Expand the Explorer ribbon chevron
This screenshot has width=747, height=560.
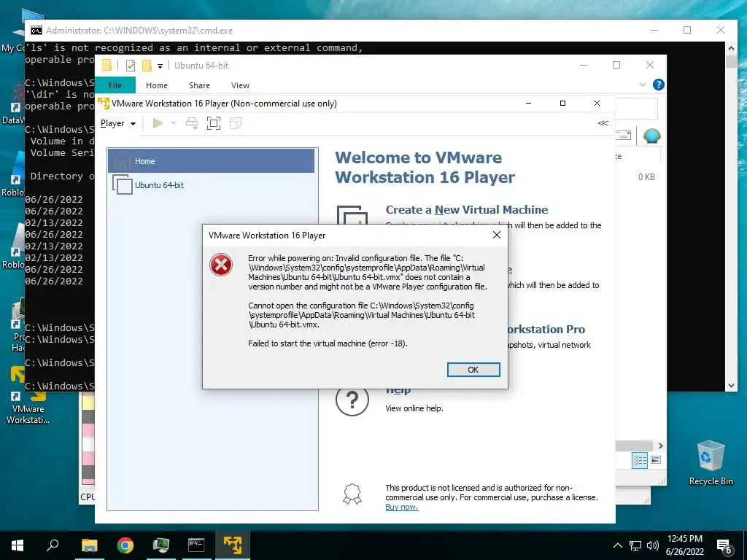point(642,85)
